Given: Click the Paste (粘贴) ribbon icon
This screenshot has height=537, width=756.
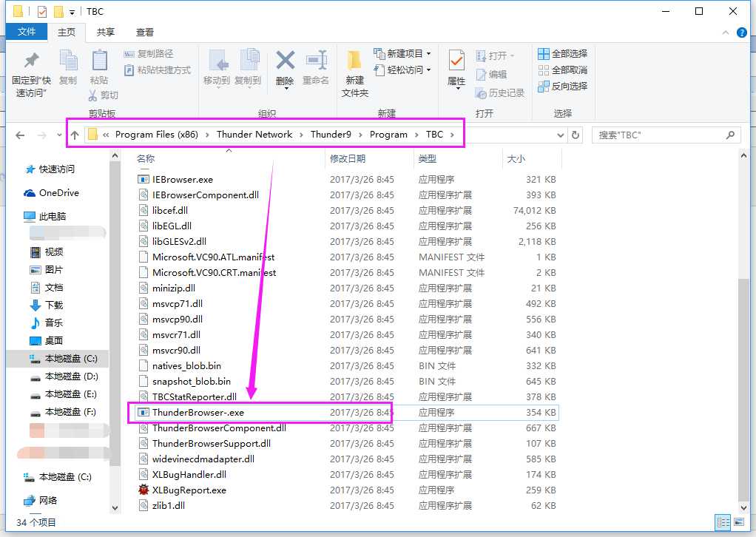Looking at the screenshot, I should click(99, 61).
